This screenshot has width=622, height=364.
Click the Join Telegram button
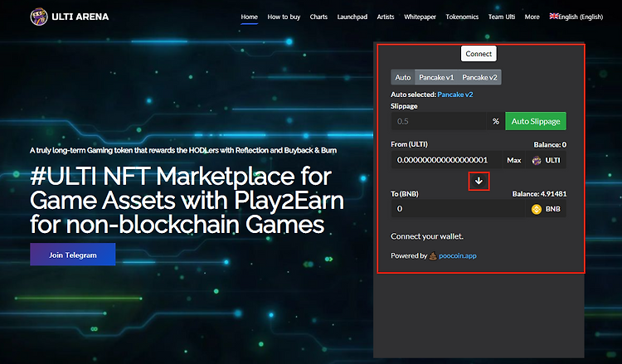point(73,255)
